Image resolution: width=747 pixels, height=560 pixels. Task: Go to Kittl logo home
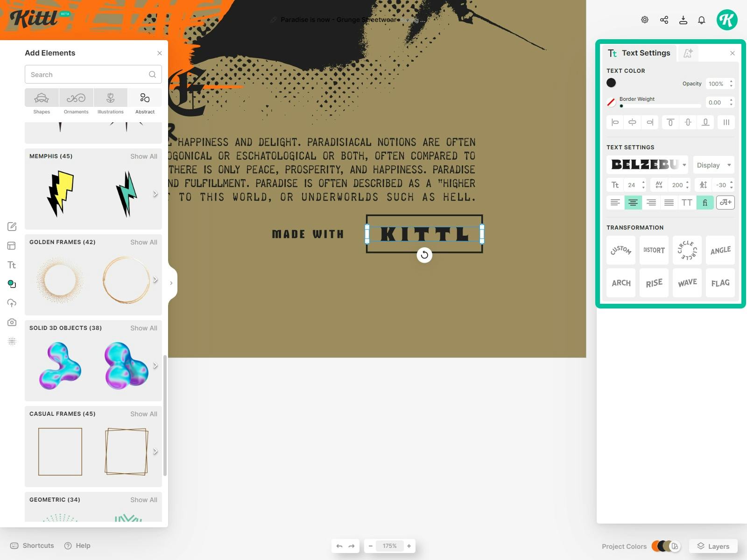tap(34, 19)
